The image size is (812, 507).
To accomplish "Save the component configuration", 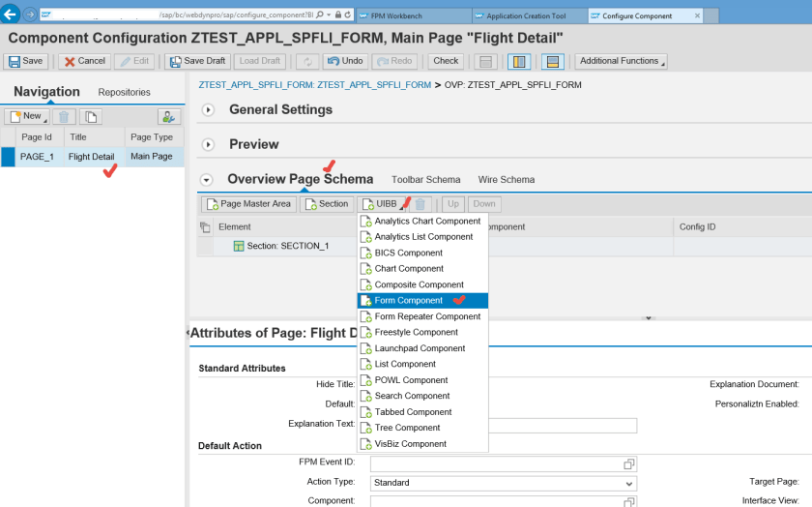I will click(26, 61).
